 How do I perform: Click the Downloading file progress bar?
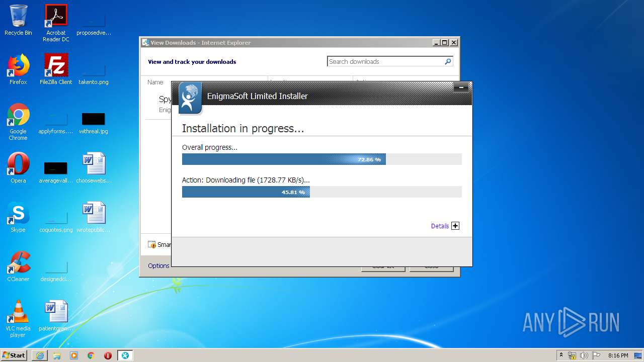click(x=321, y=192)
